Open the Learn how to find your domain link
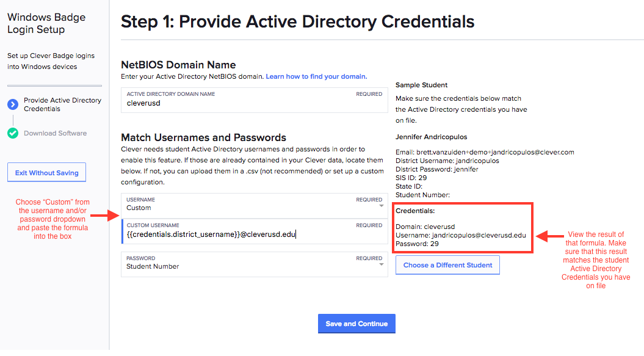The height and width of the screenshot is (356, 644). click(x=316, y=77)
